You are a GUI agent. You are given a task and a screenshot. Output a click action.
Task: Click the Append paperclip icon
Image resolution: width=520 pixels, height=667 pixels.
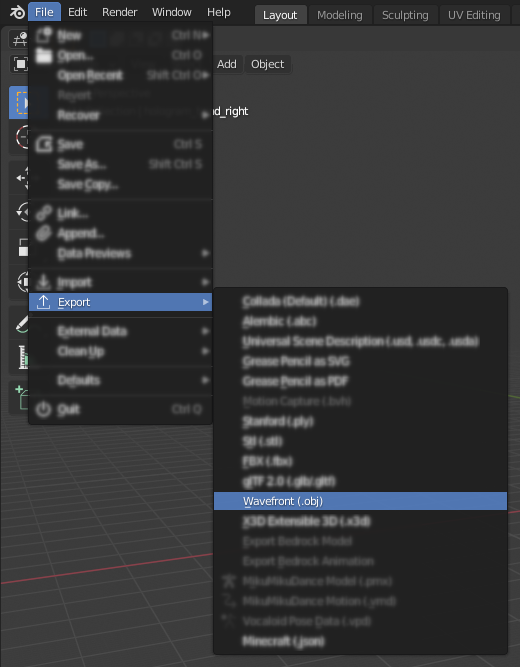pyautogui.click(x=43, y=233)
